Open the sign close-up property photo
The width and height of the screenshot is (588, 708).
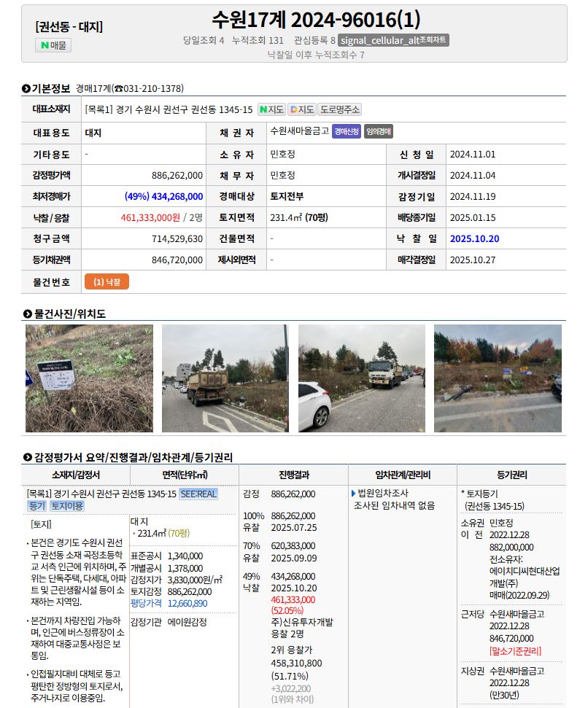(89, 378)
